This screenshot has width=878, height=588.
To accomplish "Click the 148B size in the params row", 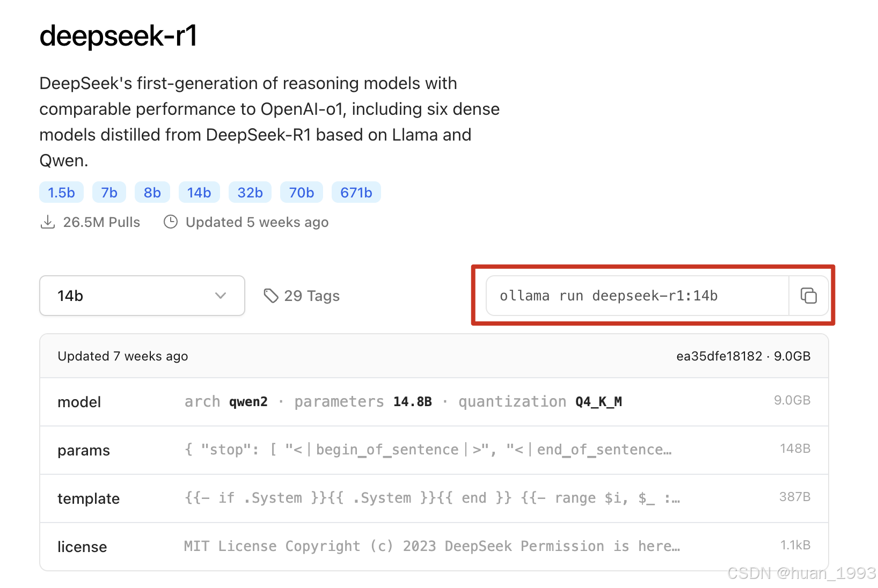I will (x=795, y=449).
